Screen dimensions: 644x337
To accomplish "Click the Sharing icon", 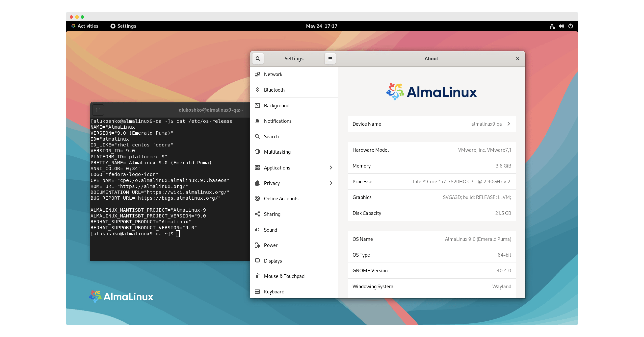I will pyautogui.click(x=257, y=214).
